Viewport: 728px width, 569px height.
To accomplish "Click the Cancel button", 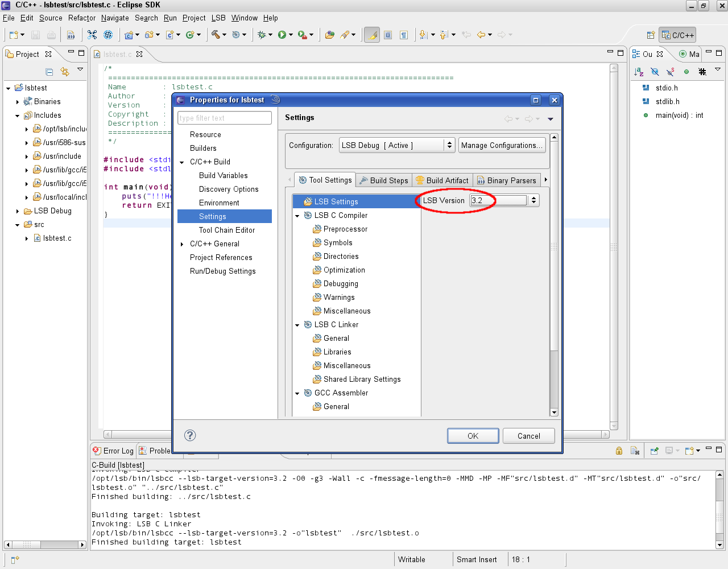I will pos(529,436).
